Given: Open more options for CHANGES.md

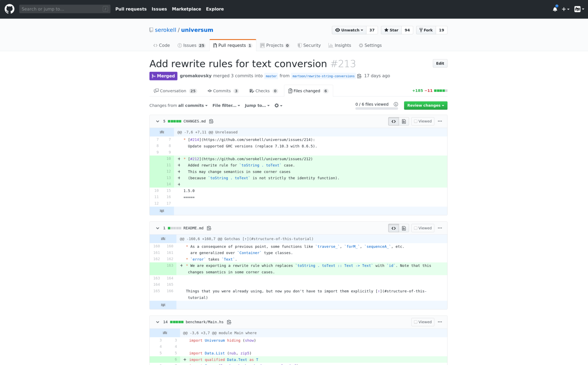Looking at the screenshot, I should (x=440, y=121).
